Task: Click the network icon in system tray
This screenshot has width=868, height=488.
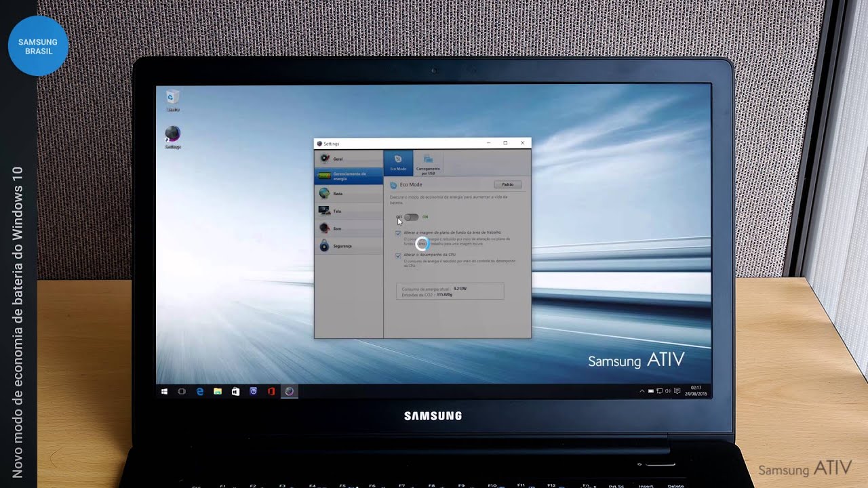Action: [x=659, y=391]
